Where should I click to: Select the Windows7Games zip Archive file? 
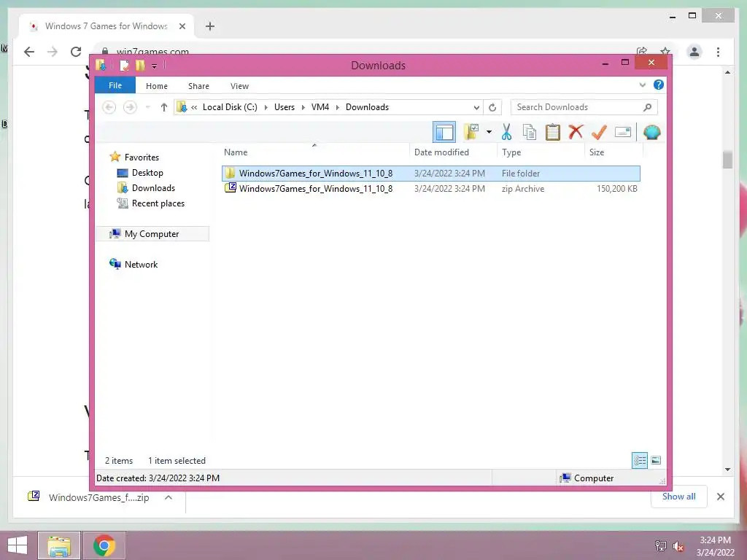tap(430, 189)
